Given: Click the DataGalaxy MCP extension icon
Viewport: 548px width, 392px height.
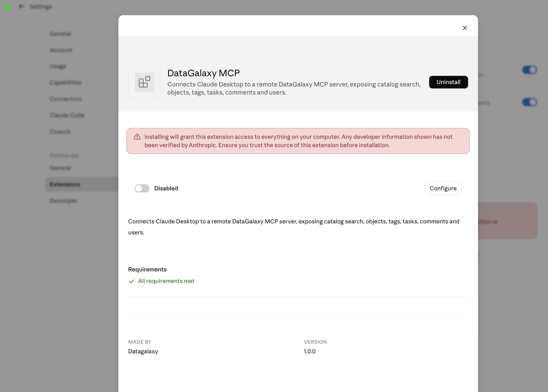Looking at the screenshot, I should pos(145,82).
